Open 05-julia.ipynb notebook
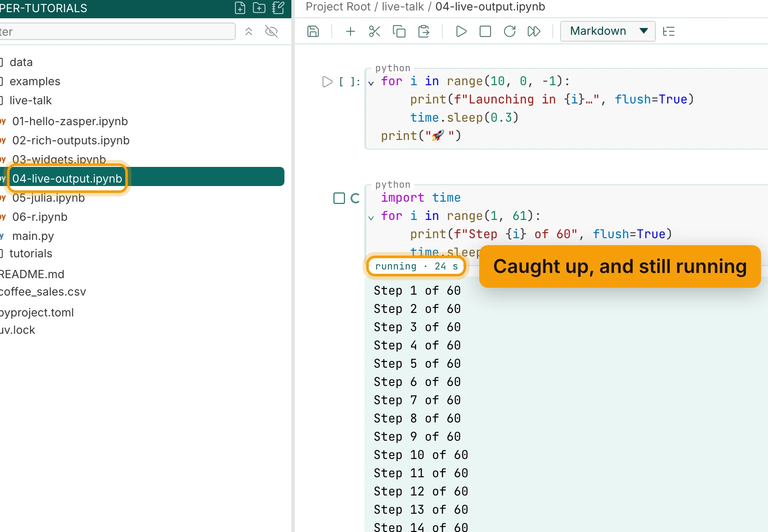768x532 pixels. tap(49, 198)
